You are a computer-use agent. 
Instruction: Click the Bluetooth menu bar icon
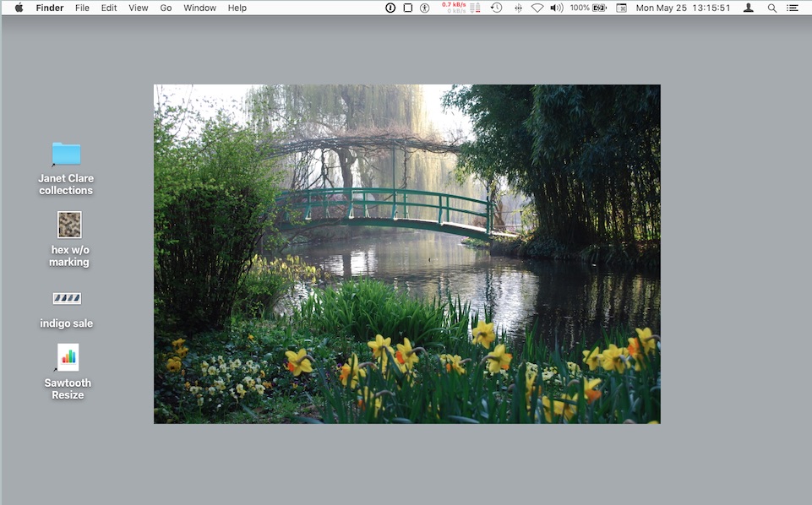518,8
